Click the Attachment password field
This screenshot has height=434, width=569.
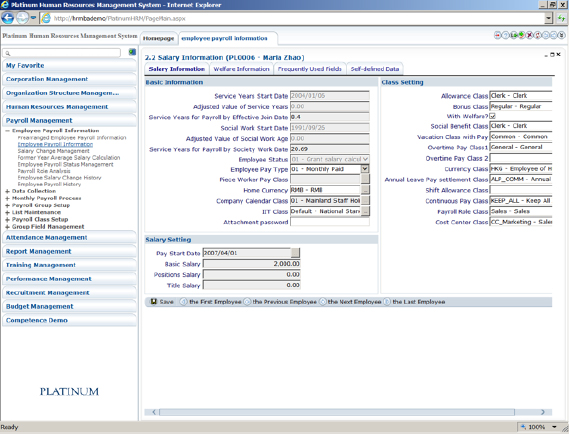click(x=330, y=222)
